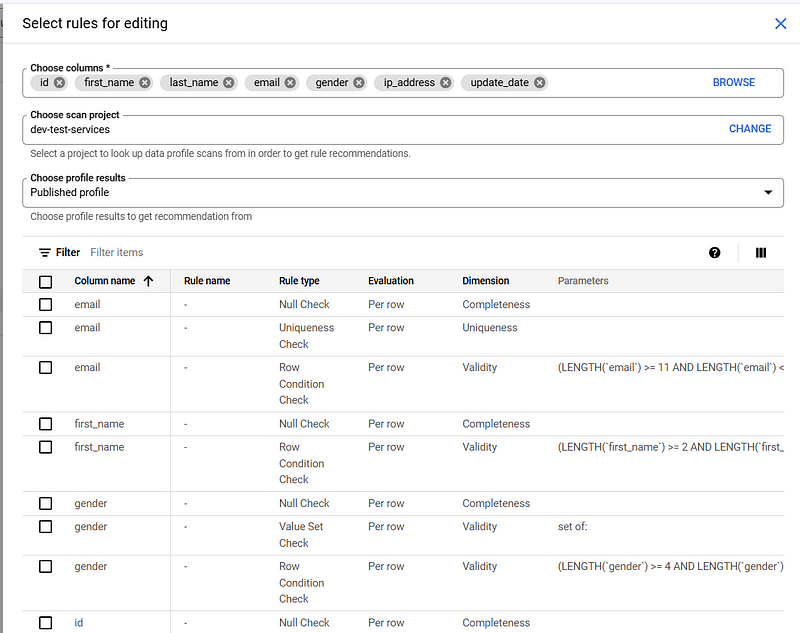Remove the update_date column chip
The image size is (800, 633).
tap(540, 83)
